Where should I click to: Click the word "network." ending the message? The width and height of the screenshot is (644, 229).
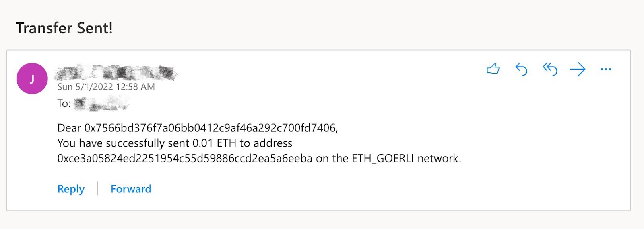(439, 159)
